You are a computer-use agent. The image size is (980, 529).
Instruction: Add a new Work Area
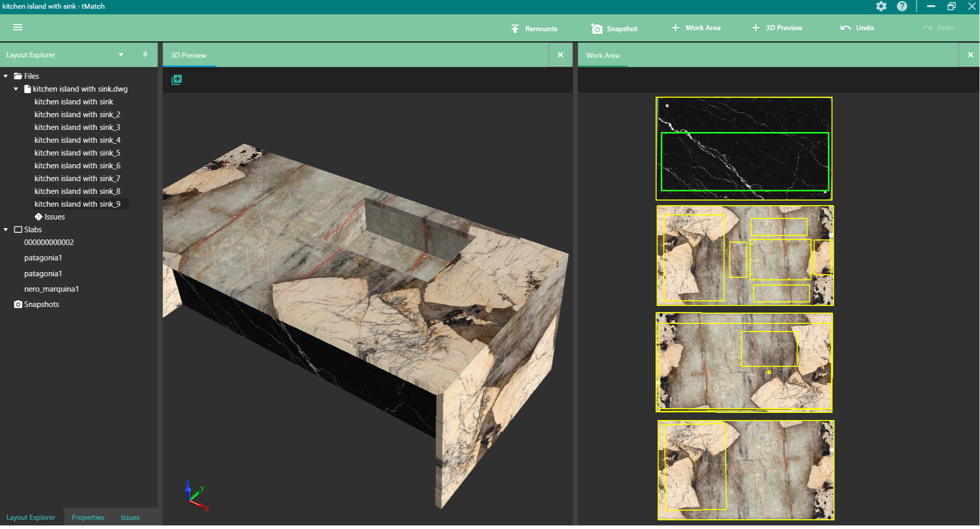[x=696, y=28]
